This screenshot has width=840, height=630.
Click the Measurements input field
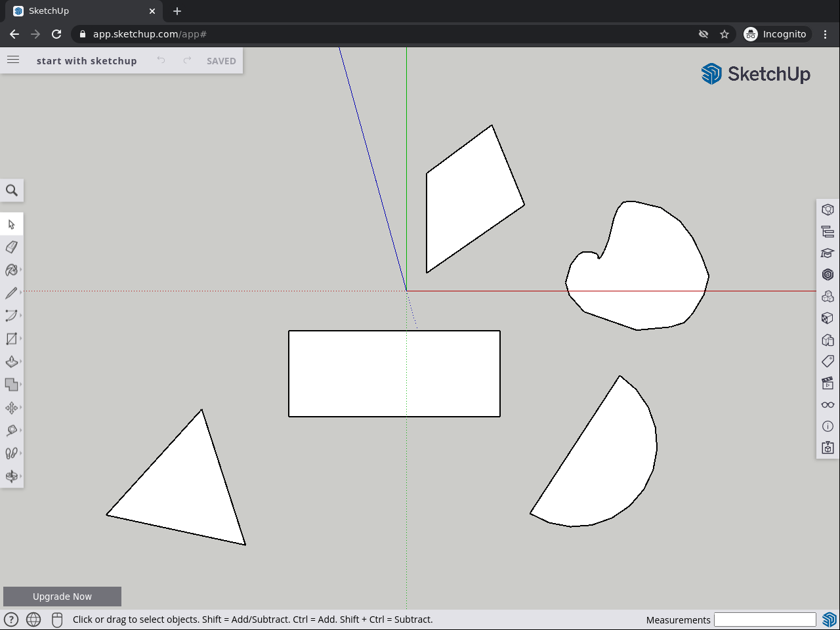765,619
